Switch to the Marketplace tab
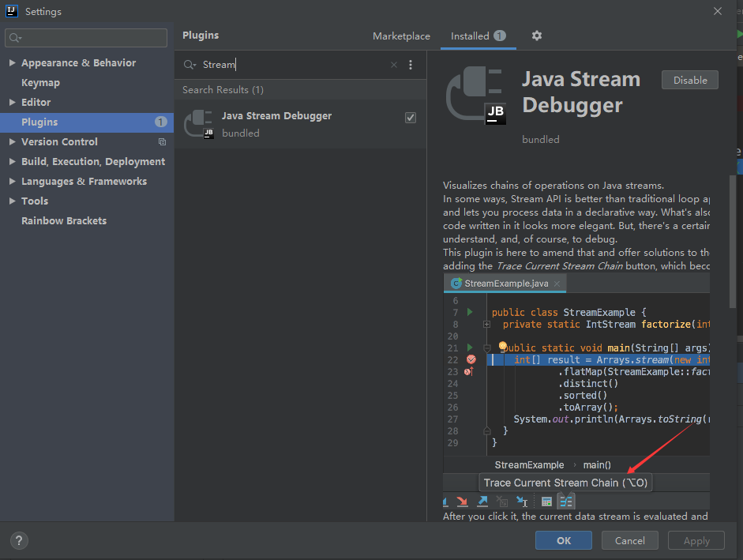This screenshot has height=560, width=743. (401, 36)
